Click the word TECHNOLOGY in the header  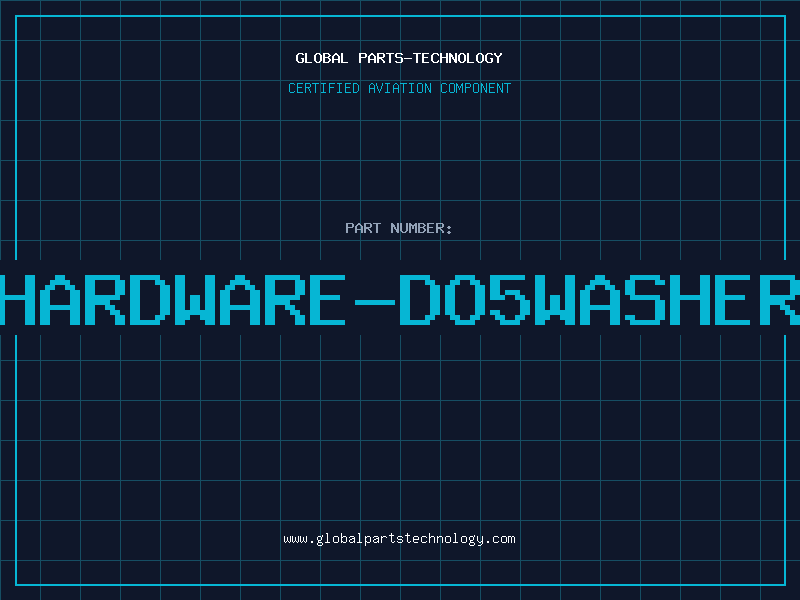[x=456, y=58]
